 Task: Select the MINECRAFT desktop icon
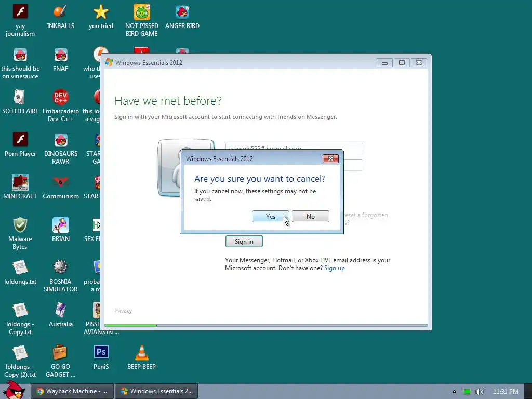point(20,187)
